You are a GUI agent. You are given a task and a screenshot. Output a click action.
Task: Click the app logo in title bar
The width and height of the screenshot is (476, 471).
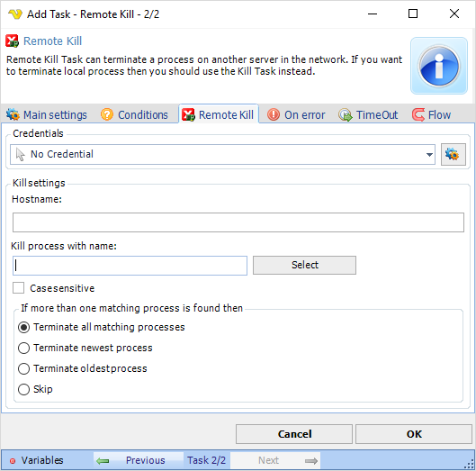pyautogui.click(x=15, y=14)
